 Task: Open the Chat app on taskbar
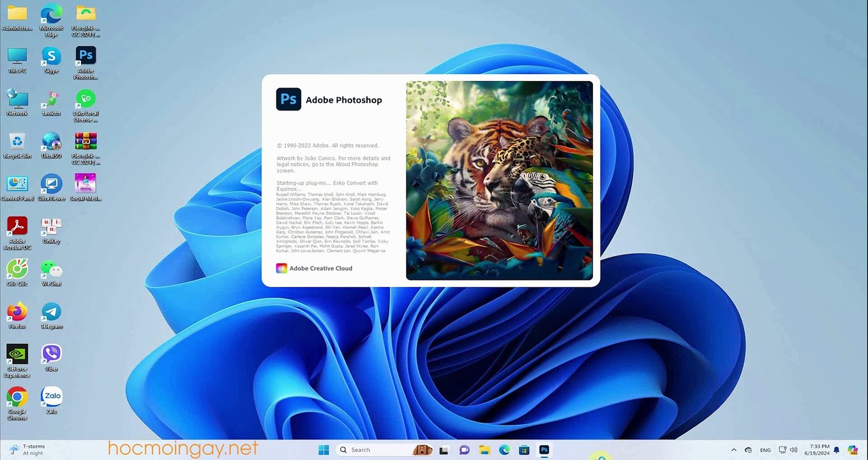[464, 450]
